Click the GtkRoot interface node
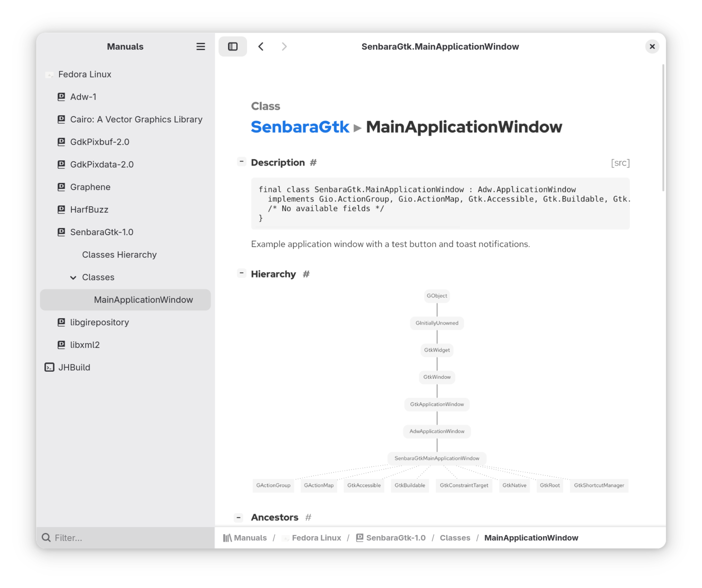This screenshot has width=702, height=588. point(549,485)
